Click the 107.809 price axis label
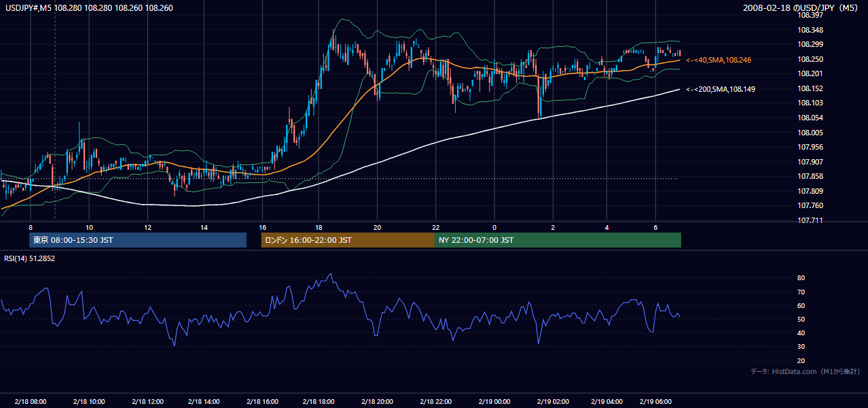868x408 pixels. (810, 191)
